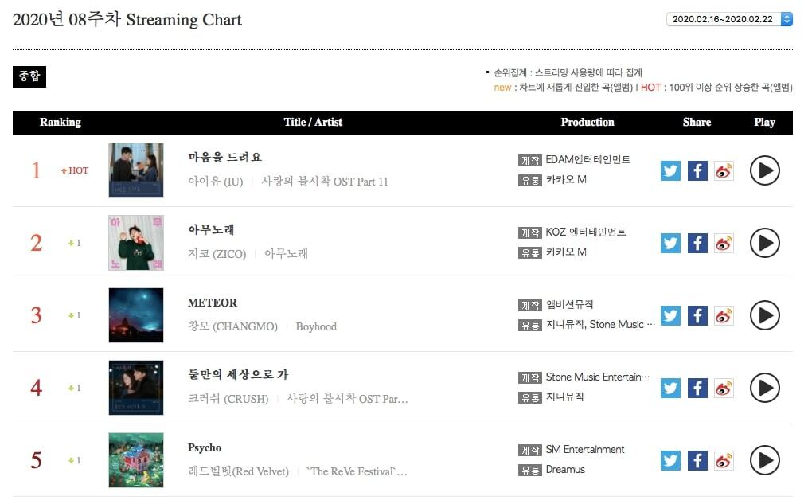Image resolution: width=812 pixels, height=504 pixels.
Task: Share the ZICO song on Facebook
Action: tap(697, 243)
